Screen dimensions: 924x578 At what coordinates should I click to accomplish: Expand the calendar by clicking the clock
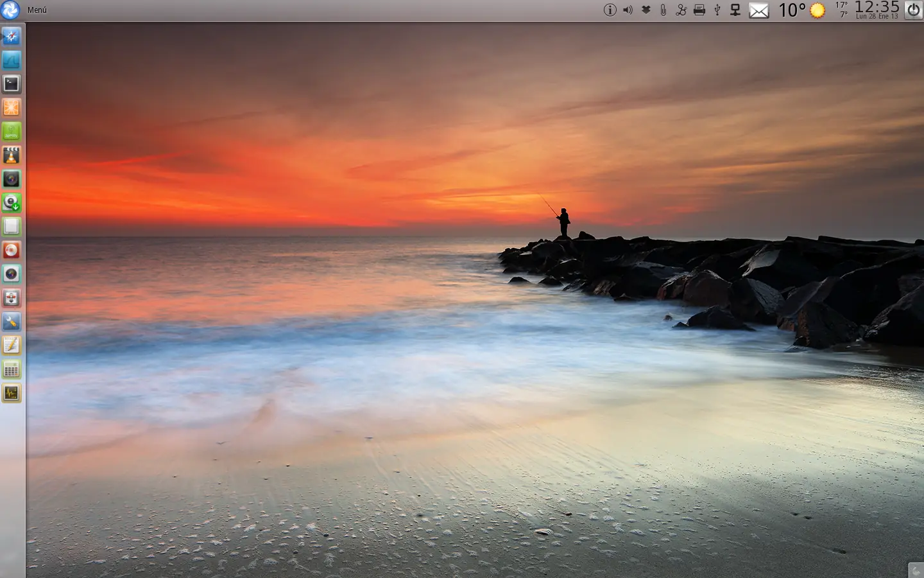(x=877, y=8)
